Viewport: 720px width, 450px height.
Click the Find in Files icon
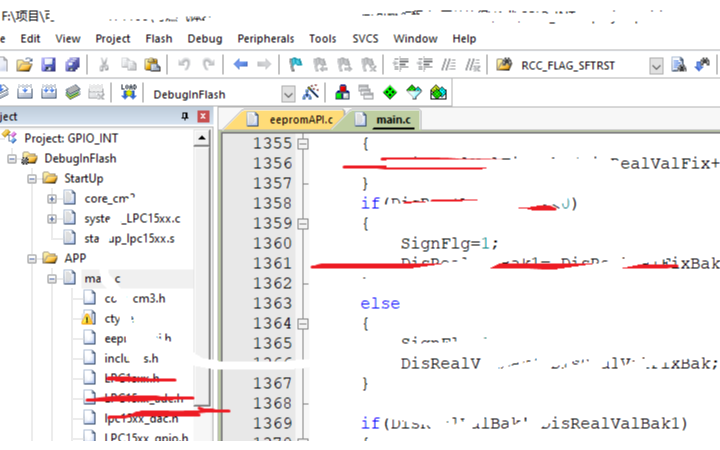click(504, 65)
